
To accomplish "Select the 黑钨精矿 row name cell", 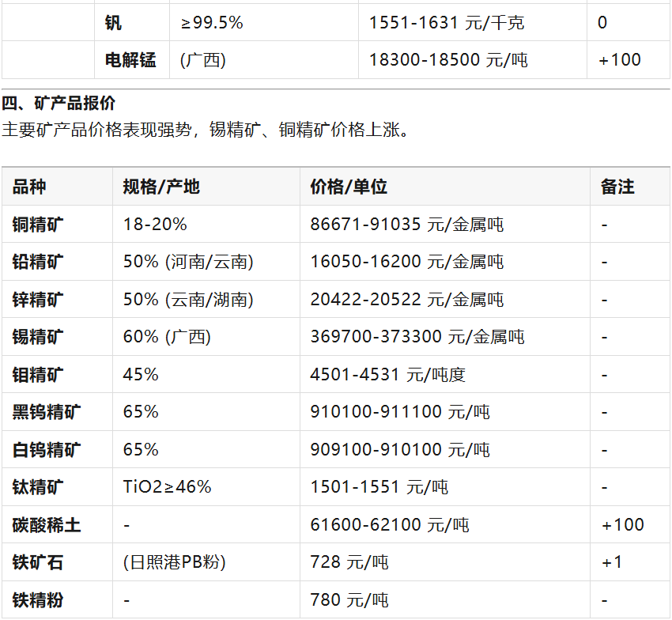I will point(47,412).
